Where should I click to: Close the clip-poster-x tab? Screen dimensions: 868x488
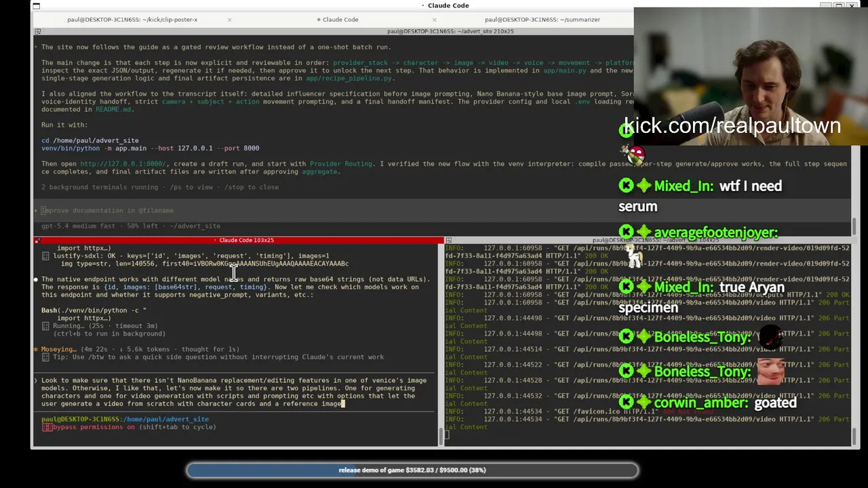(x=229, y=20)
